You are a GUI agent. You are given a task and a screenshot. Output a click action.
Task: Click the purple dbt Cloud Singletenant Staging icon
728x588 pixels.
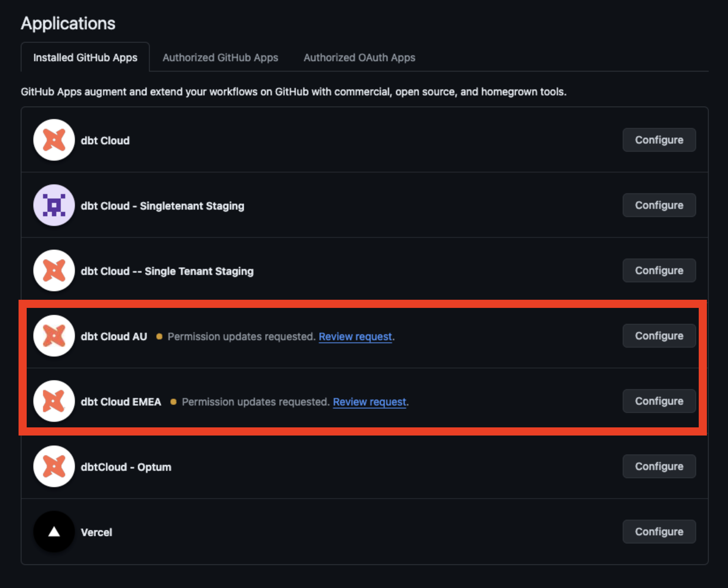point(54,206)
